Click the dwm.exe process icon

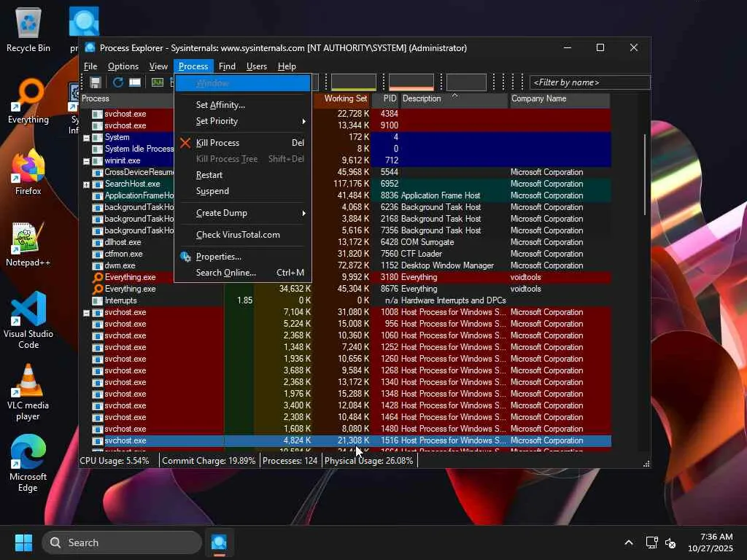coord(97,265)
